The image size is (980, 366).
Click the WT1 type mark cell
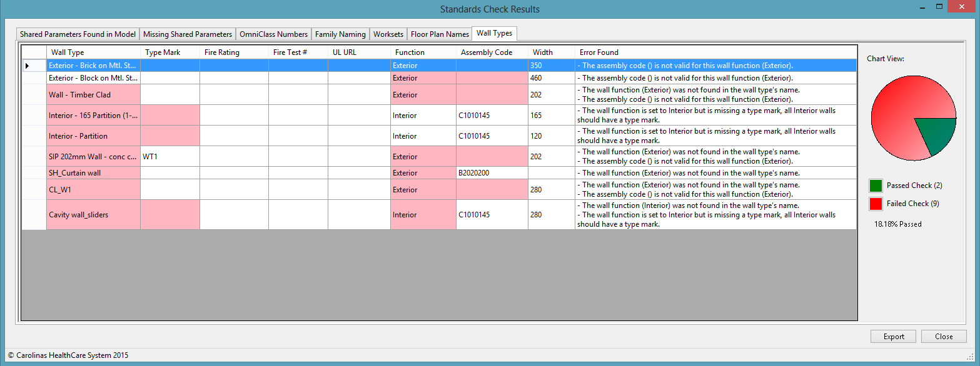point(150,156)
